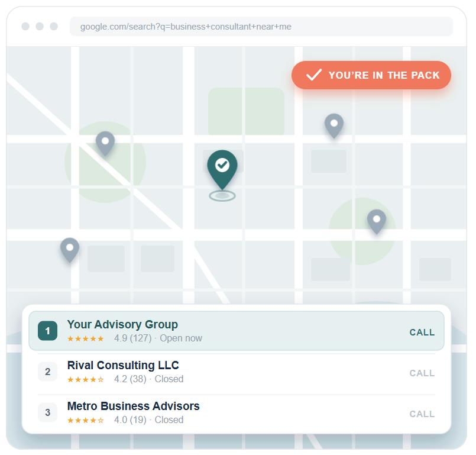Click the '4.9 (127) · Open now' text
Image resolution: width=476 pixels, height=455 pixels.
[x=158, y=338]
